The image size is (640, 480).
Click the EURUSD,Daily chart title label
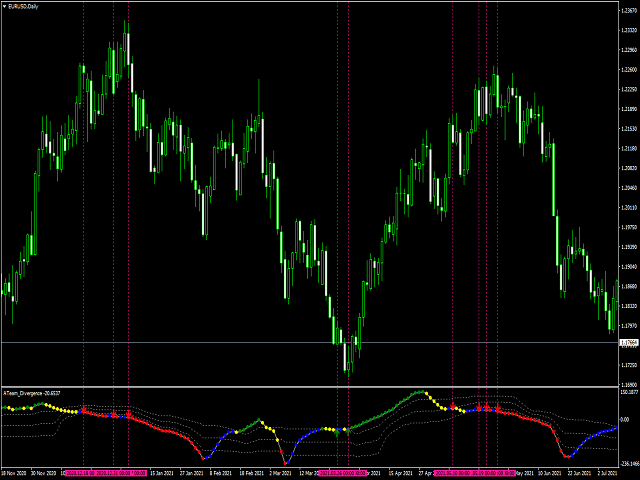(23, 7)
